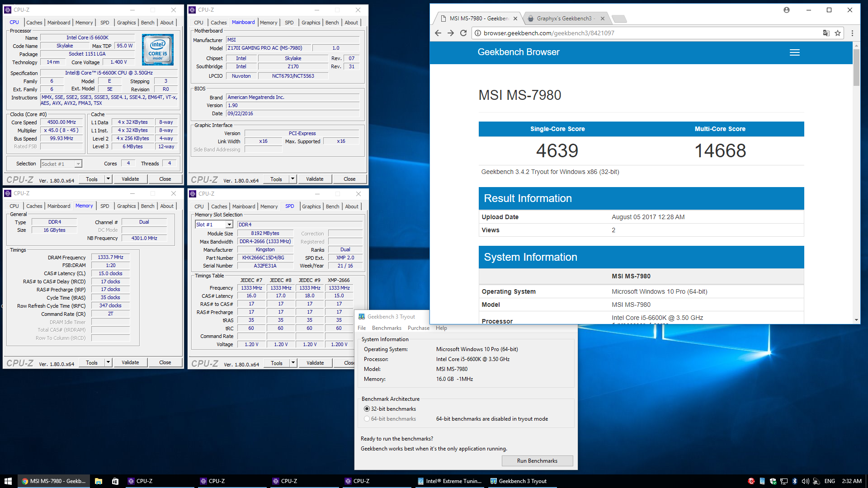The height and width of the screenshot is (488, 868).
Task: Open Bench tab in the Mainboard window
Action: coord(332,23)
